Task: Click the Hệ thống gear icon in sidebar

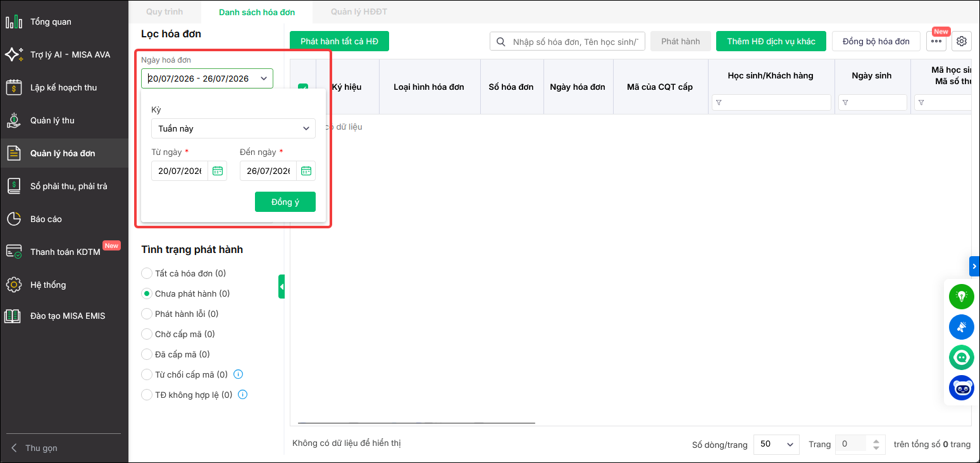Action: tap(13, 285)
